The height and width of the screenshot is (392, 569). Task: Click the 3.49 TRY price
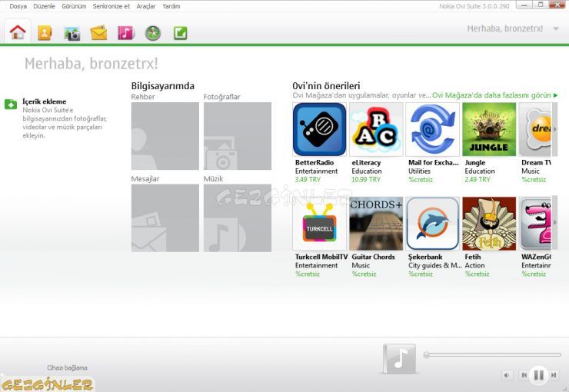point(308,180)
